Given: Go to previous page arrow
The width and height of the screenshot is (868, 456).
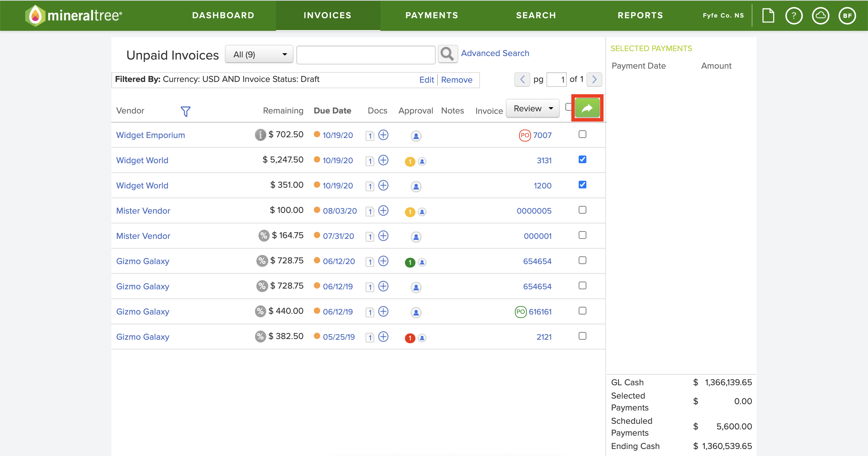Looking at the screenshot, I should coord(522,80).
